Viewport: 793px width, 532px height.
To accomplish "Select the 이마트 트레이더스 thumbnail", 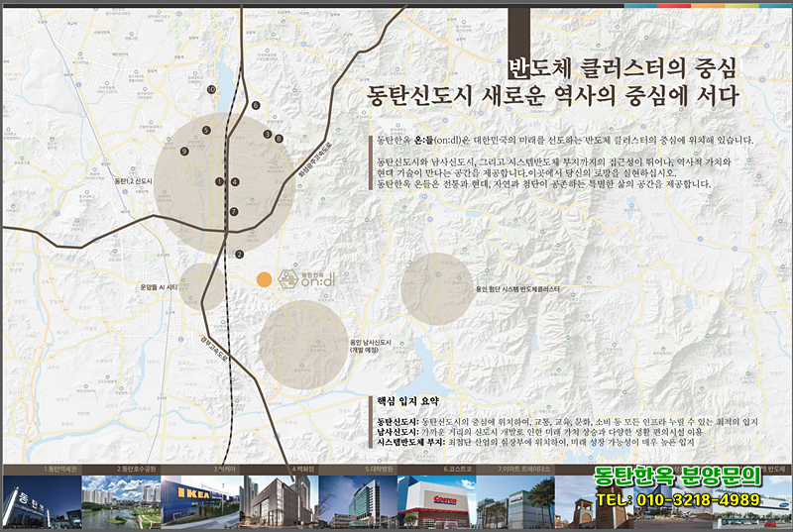I will pos(515,501).
